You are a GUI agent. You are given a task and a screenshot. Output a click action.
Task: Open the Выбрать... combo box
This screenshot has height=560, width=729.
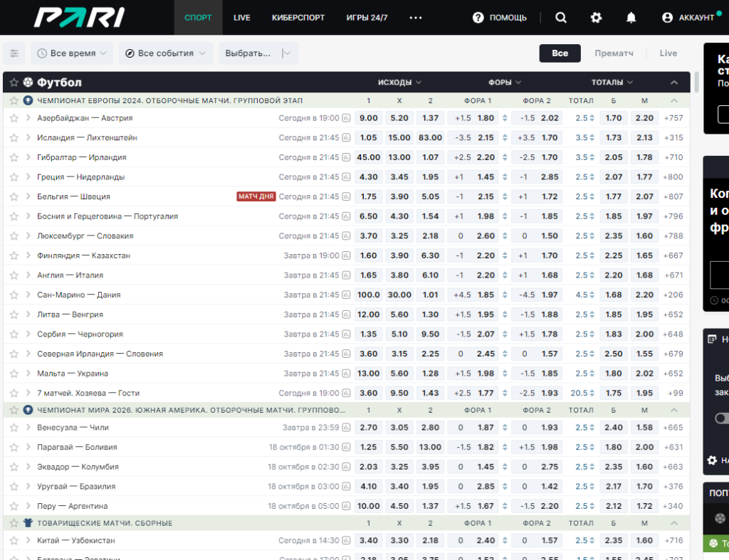click(258, 53)
